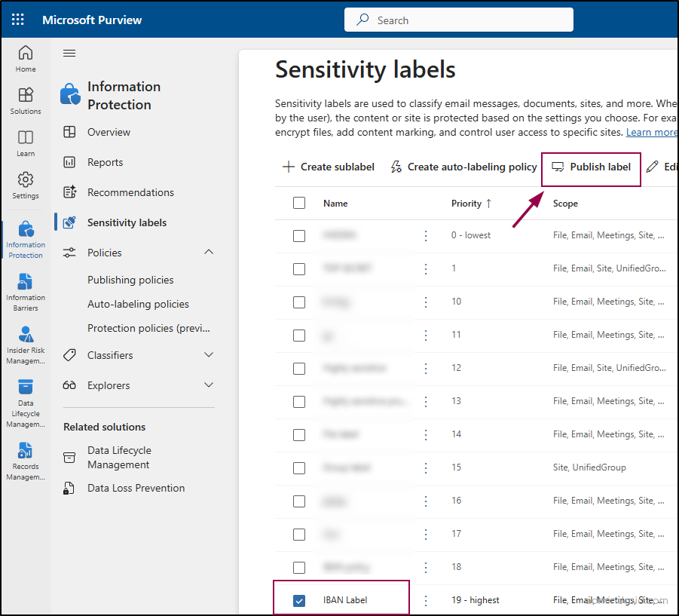Image resolution: width=679 pixels, height=616 pixels.
Task: Open Information Barriers from the rail
Action: [26, 291]
